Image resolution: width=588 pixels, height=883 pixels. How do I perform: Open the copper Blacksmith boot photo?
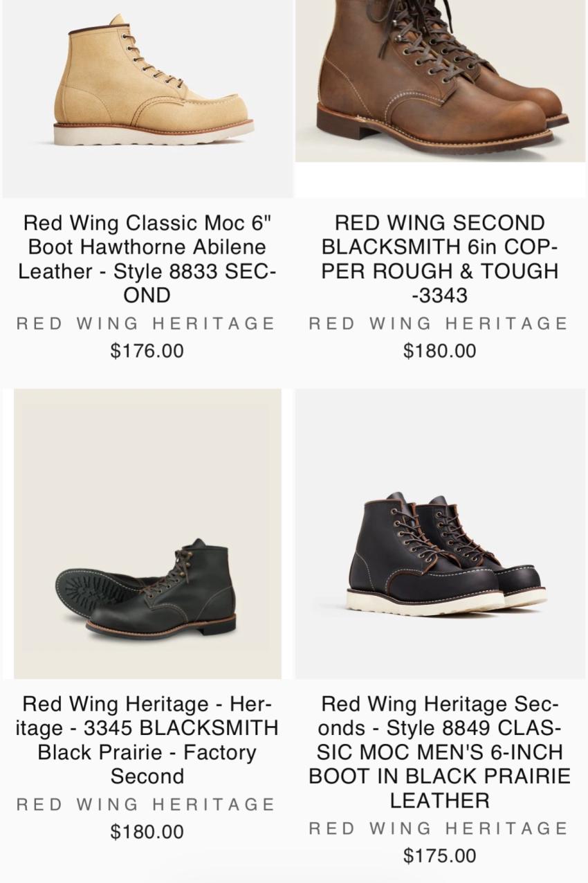point(440,80)
